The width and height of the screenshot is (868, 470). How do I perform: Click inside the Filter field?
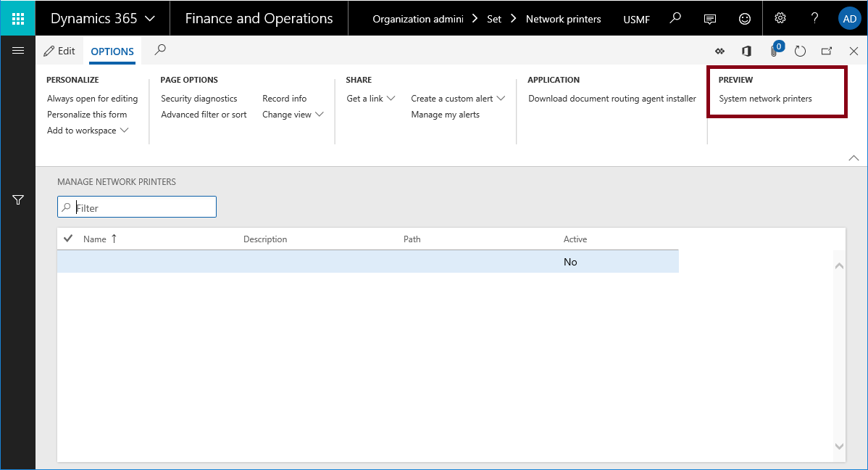(136, 207)
